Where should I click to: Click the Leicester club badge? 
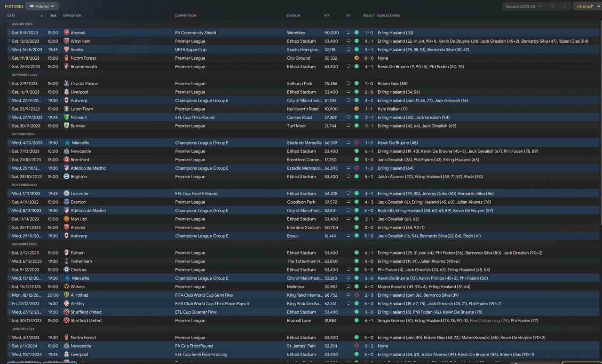coord(66,194)
